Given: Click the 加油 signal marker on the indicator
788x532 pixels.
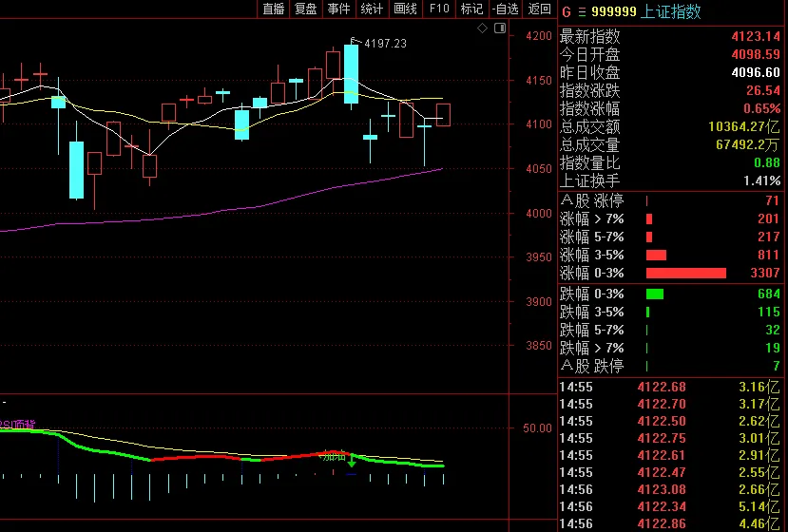Looking at the screenshot, I should tap(335, 456).
